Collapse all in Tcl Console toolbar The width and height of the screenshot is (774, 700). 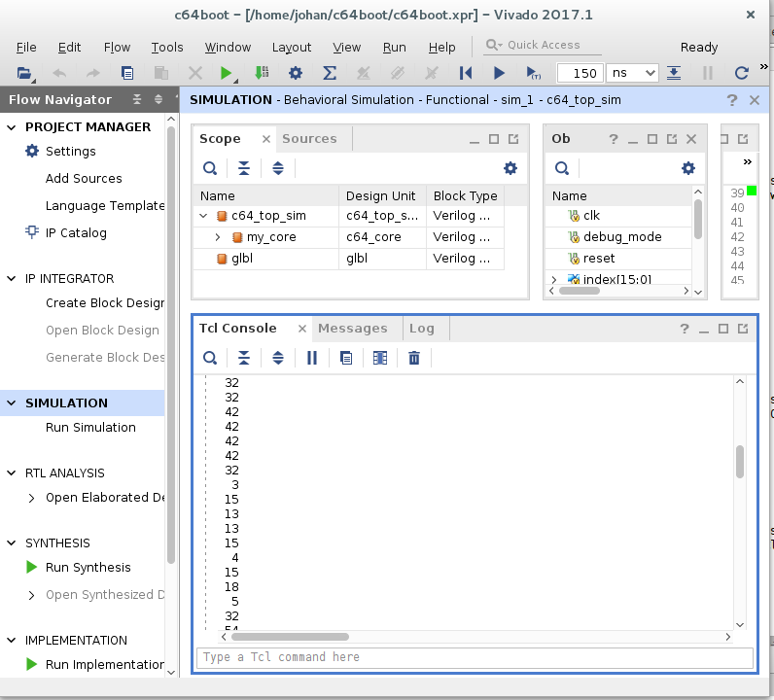pos(244,358)
